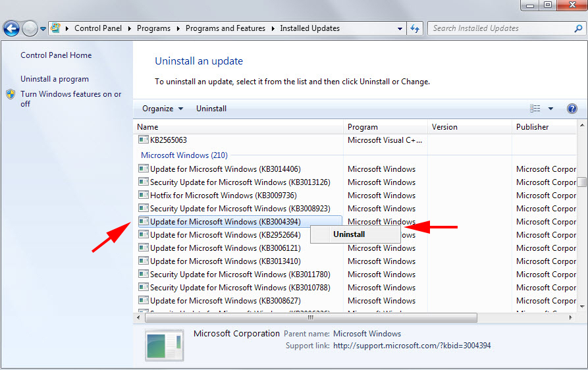Click Uninstall in the toolbar
This screenshot has height=370, width=588.
pyautogui.click(x=211, y=109)
